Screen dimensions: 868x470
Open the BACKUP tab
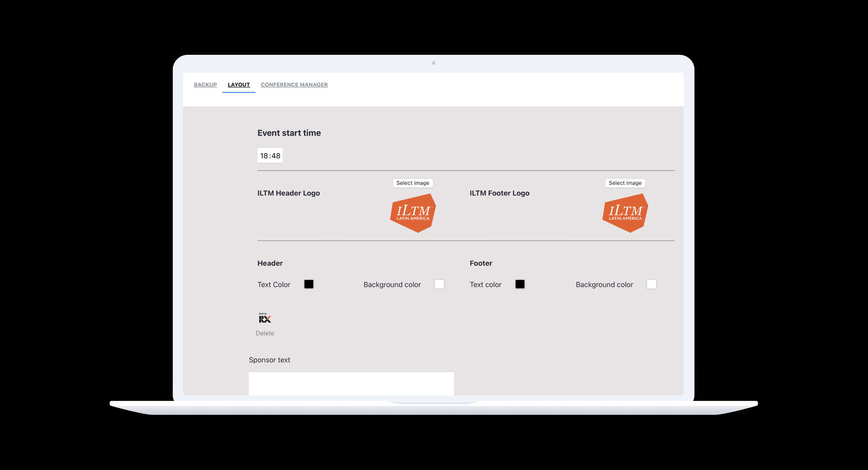(x=205, y=85)
